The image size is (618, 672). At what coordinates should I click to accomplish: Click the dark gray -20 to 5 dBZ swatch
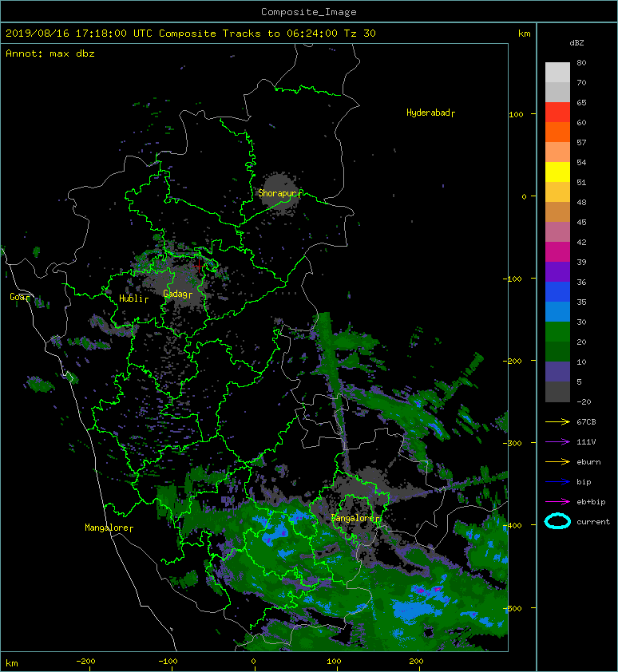coord(557,392)
